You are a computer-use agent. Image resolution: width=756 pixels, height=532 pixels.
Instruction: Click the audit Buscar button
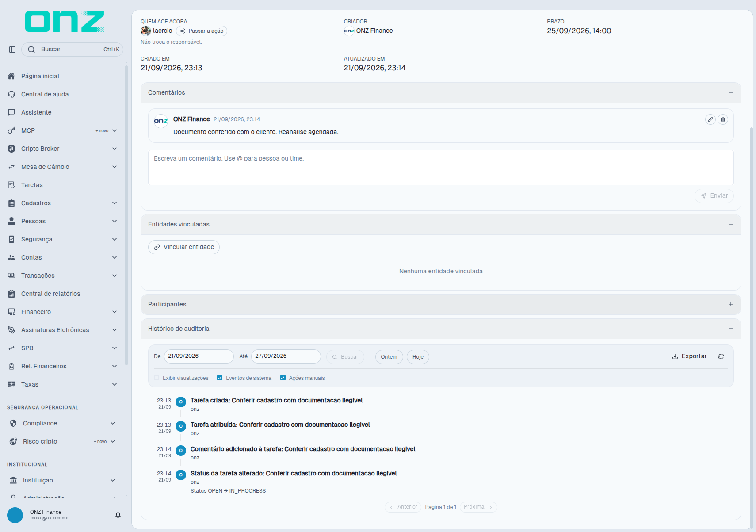click(x=345, y=357)
